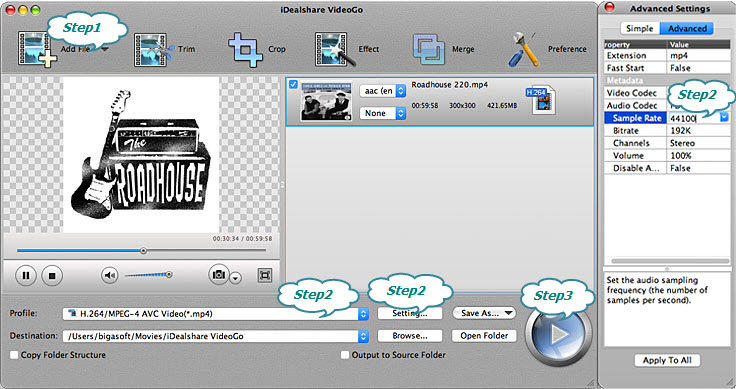This screenshot has height=389, width=736.
Task: Enable Output to Source Folder
Action: [345, 355]
